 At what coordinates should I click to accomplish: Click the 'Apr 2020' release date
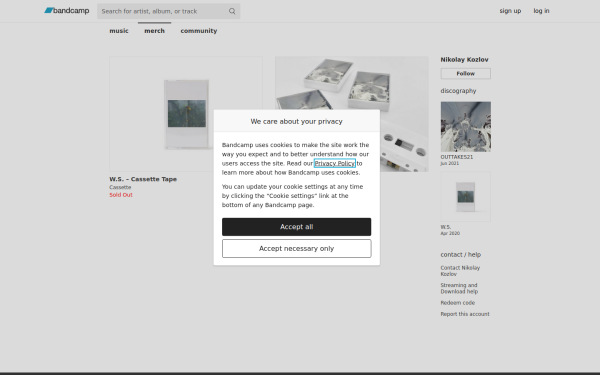pyautogui.click(x=450, y=233)
